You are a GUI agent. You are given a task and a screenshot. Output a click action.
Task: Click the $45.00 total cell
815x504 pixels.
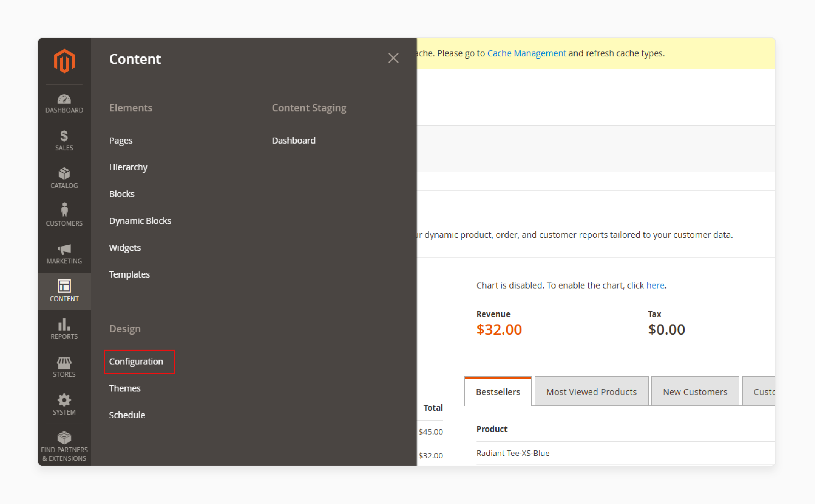pyautogui.click(x=430, y=432)
